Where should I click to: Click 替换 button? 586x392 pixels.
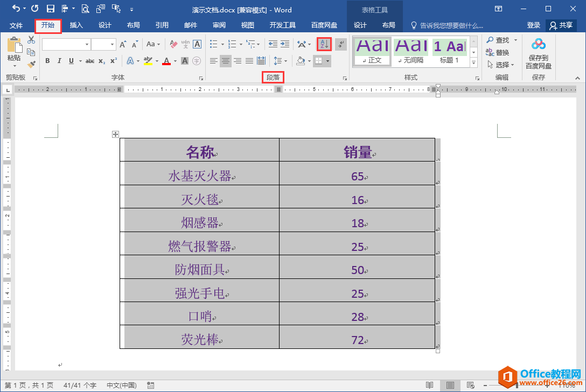point(498,52)
